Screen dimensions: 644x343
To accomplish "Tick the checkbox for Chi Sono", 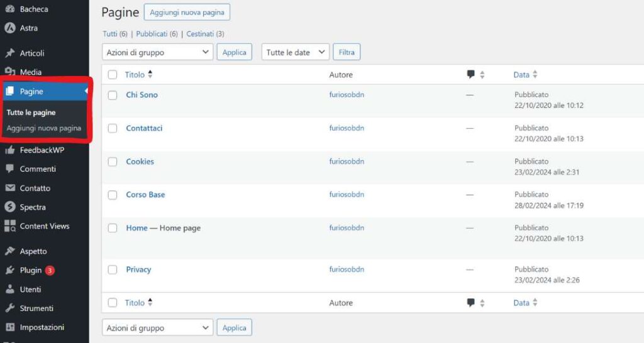I will pos(113,95).
